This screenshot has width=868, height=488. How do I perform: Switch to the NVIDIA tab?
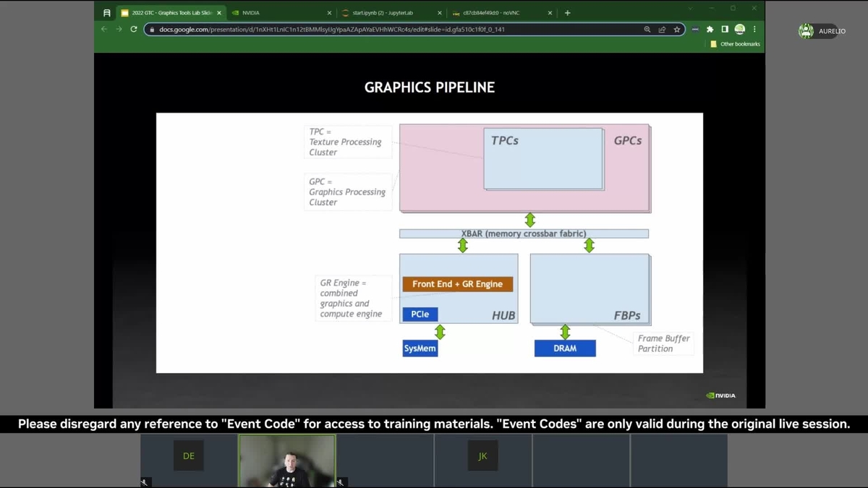pyautogui.click(x=278, y=13)
